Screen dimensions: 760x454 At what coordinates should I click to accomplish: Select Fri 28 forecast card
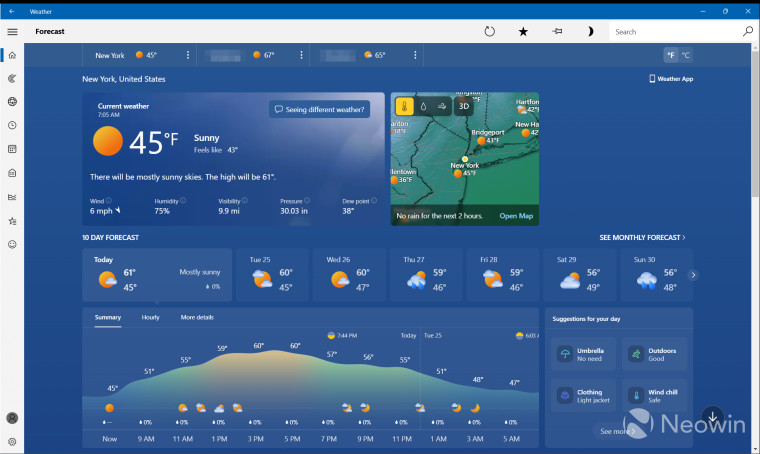pyautogui.click(x=503, y=275)
